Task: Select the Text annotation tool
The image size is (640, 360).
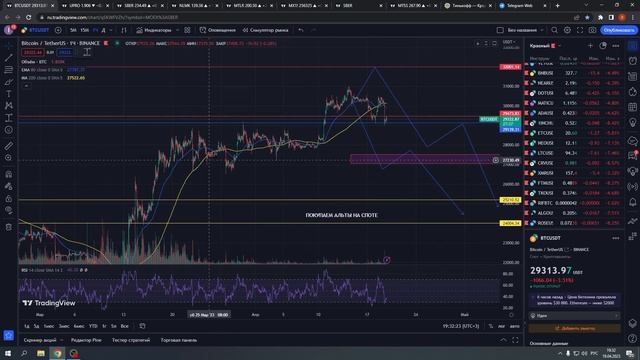Action: (9, 94)
